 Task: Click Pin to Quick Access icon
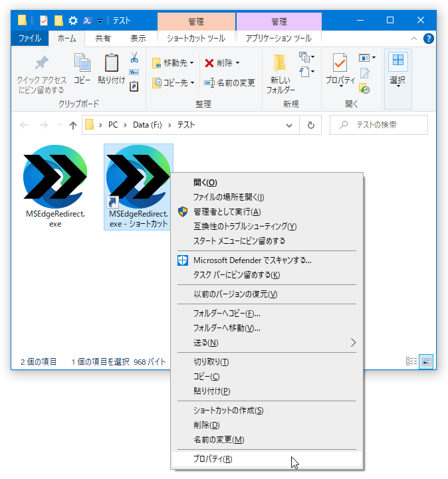point(42,62)
